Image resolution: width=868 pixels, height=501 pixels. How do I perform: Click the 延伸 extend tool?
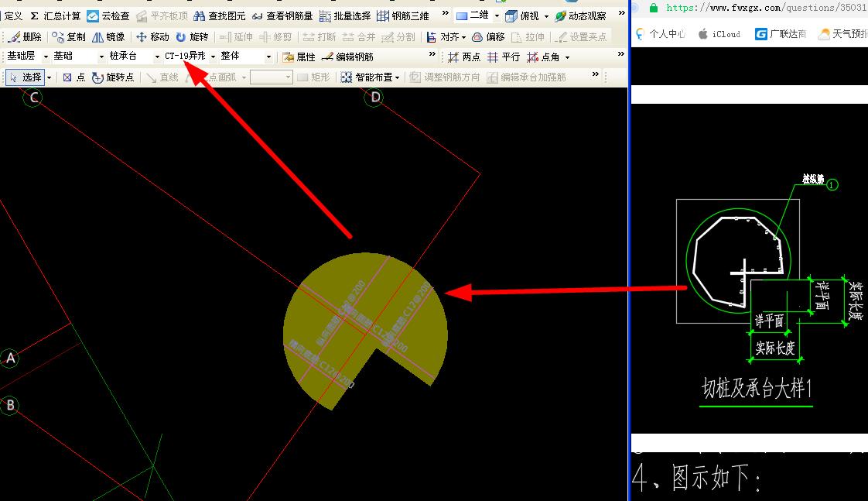236,36
